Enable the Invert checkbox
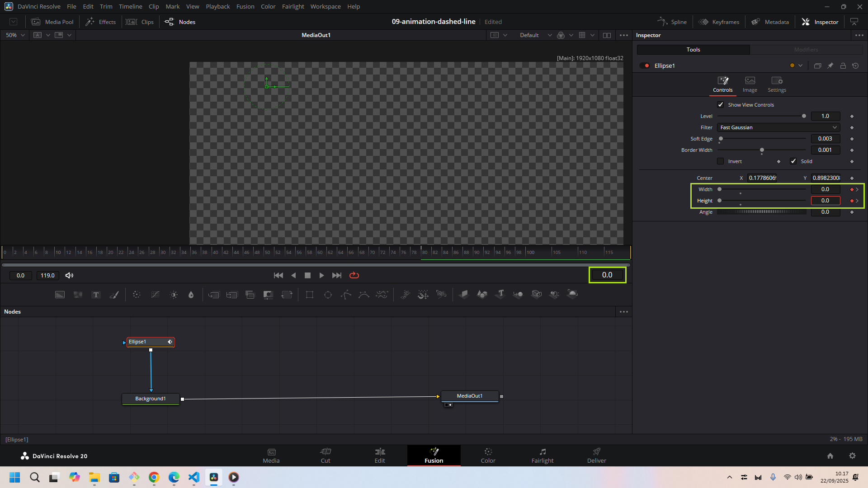 click(721, 161)
